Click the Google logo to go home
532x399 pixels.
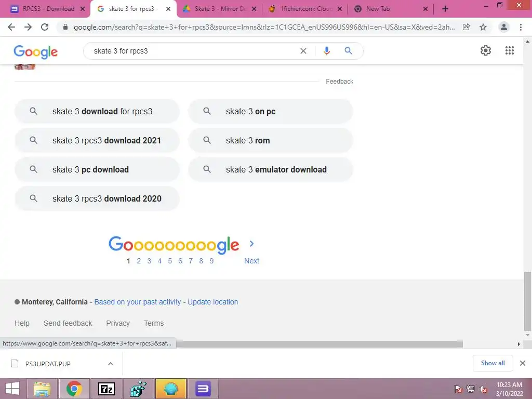pyautogui.click(x=36, y=51)
